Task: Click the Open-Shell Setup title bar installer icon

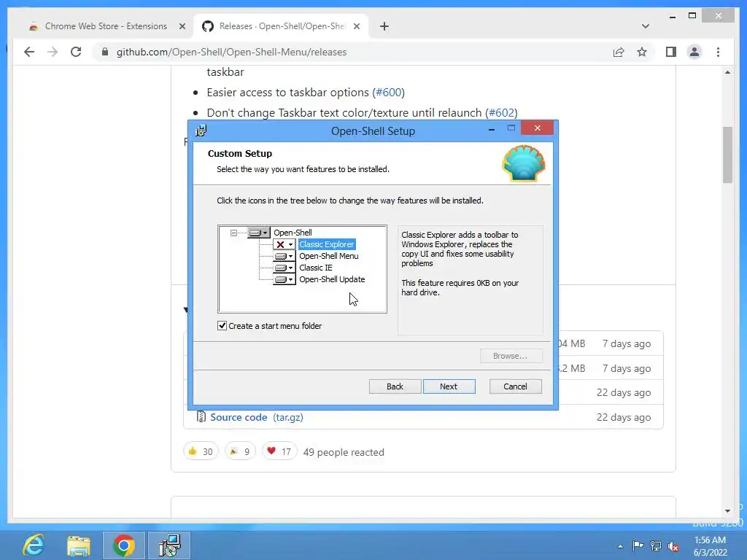Action: click(x=201, y=131)
